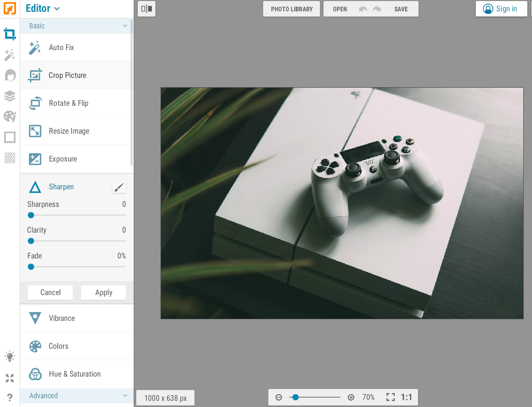This screenshot has width=532, height=407.
Task: Open the Photo Library
Action: 292,9
